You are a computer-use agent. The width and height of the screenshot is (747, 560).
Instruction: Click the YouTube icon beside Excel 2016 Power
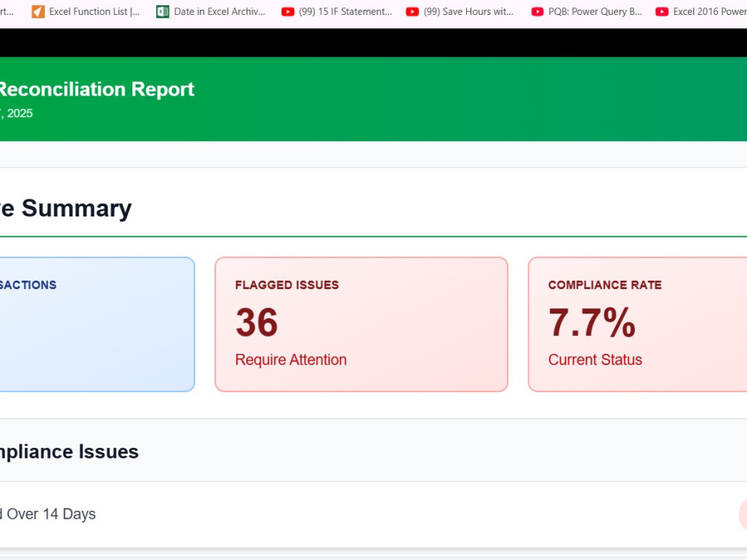tap(662, 11)
